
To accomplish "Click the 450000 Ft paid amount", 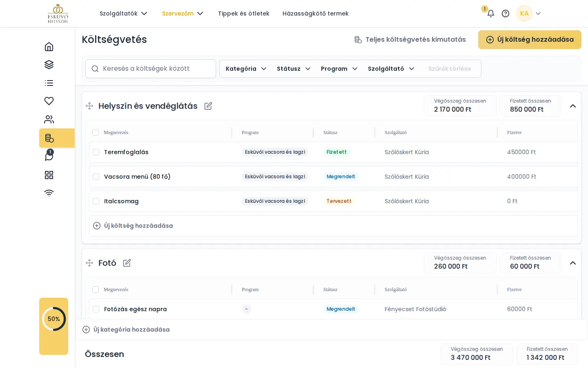I will (x=521, y=152).
